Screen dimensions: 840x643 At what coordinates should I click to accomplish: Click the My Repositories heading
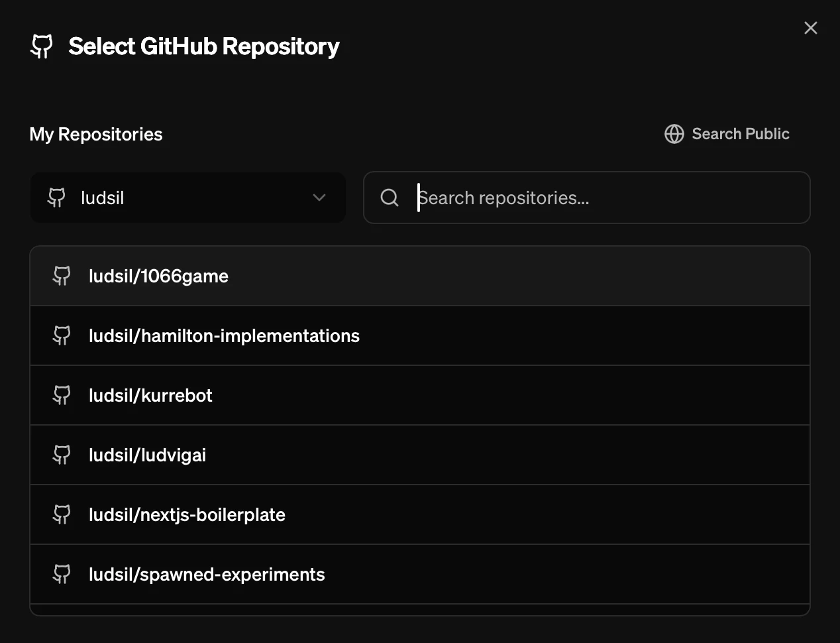[95, 134]
